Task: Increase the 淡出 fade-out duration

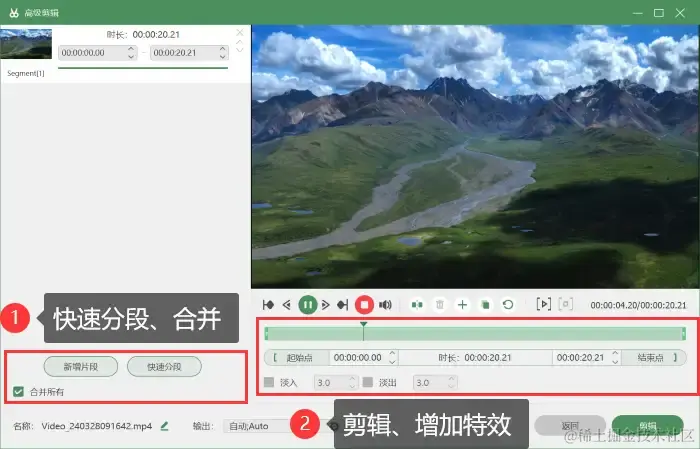Action: pyautogui.click(x=451, y=379)
